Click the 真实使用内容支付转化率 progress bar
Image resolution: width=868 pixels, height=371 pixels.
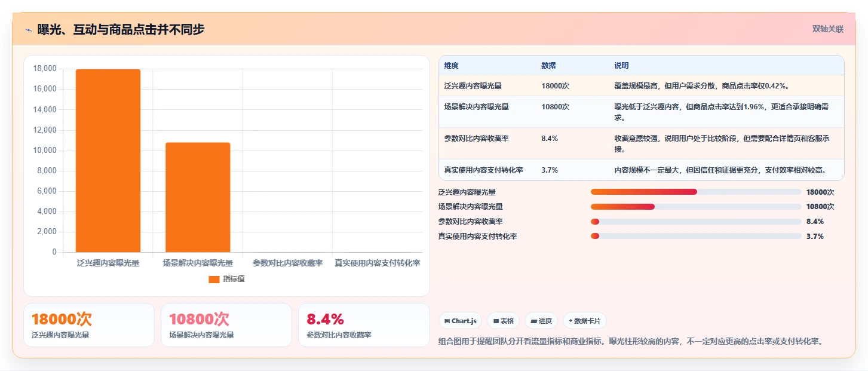click(696, 236)
